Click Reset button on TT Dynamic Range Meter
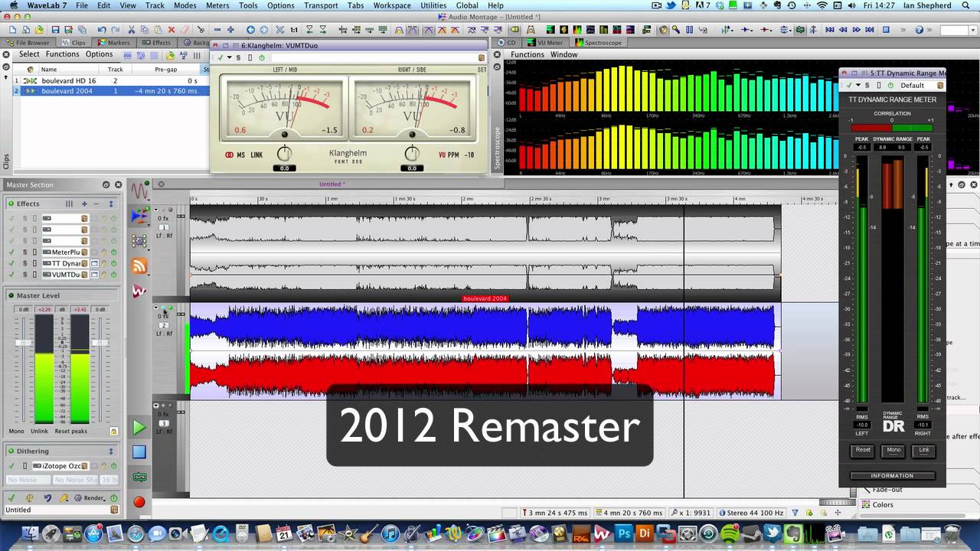The image size is (980, 551). pos(863,450)
